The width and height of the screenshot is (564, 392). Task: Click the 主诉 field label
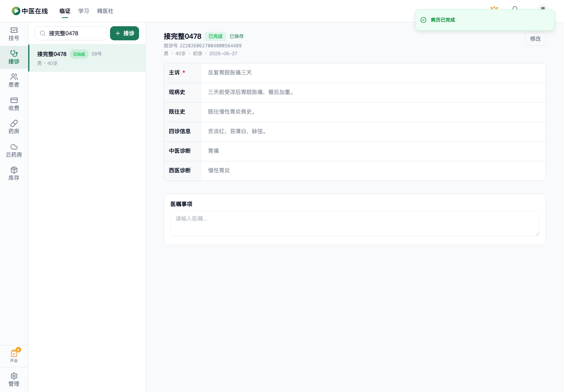(174, 73)
